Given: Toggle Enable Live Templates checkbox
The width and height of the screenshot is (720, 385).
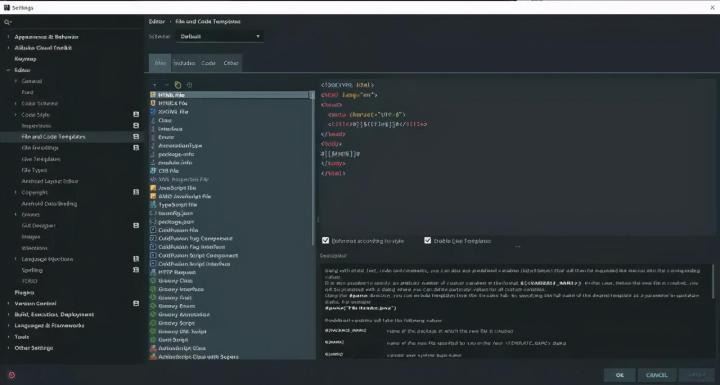Looking at the screenshot, I should pyautogui.click(x=428, y=240).
